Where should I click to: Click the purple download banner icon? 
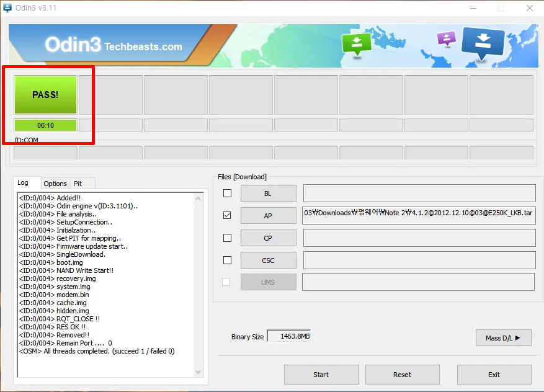point(447,38)
